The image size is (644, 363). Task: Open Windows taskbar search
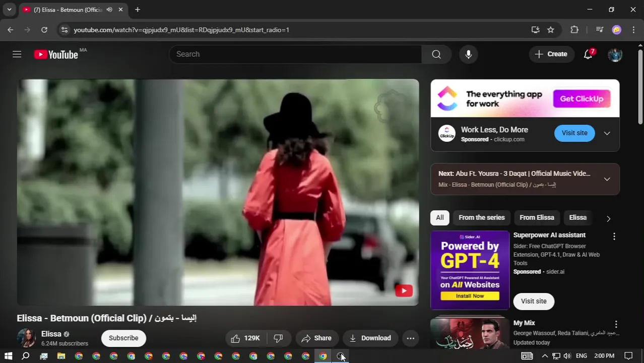point(26,356)
